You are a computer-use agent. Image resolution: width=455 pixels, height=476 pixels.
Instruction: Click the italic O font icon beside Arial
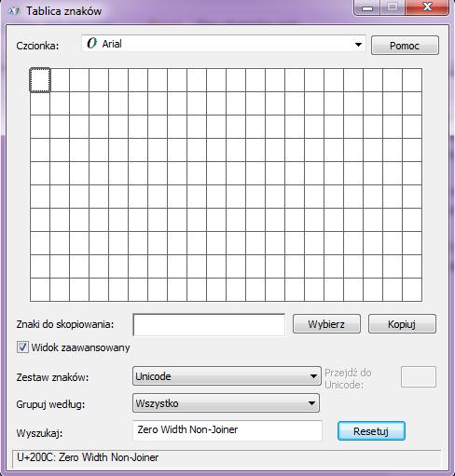(x=92, y=43)
